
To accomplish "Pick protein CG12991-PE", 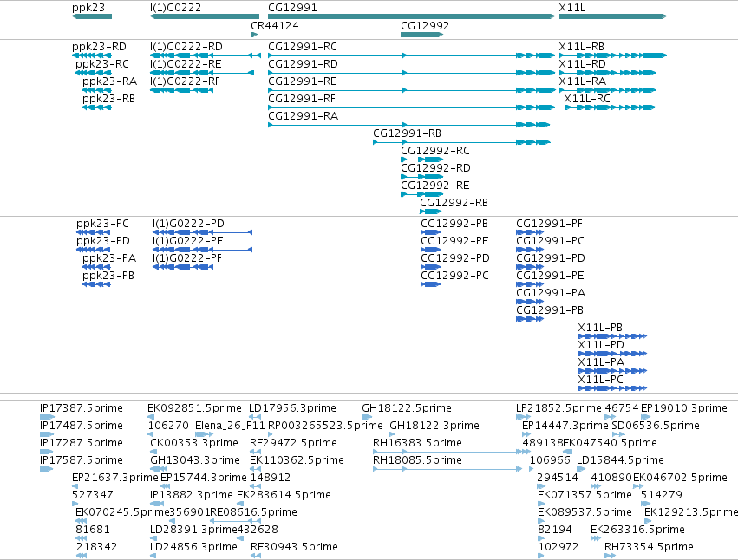I will click(x=530, y=284).
